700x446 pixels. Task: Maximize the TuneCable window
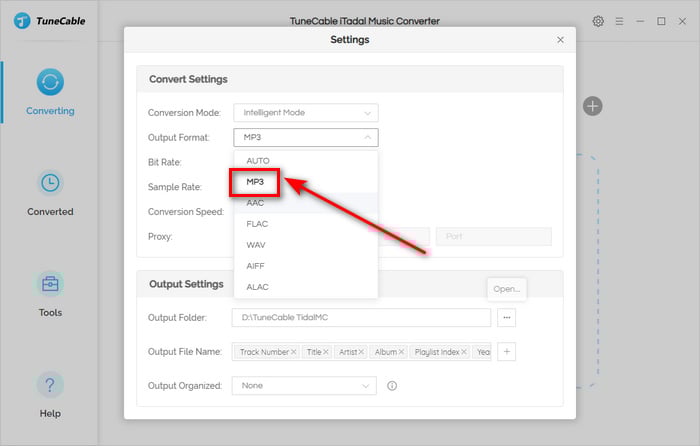click(661, 21)
